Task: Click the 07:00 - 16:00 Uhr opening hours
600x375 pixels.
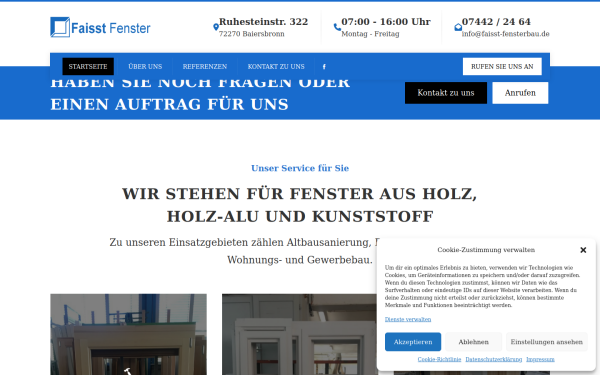Action: point(386,21)
